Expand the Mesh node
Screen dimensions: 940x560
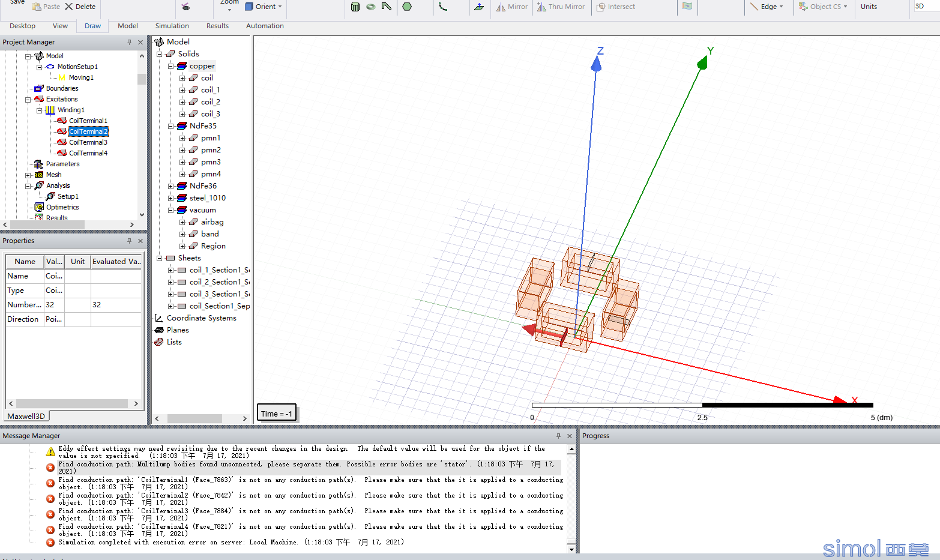coord(28,175)
